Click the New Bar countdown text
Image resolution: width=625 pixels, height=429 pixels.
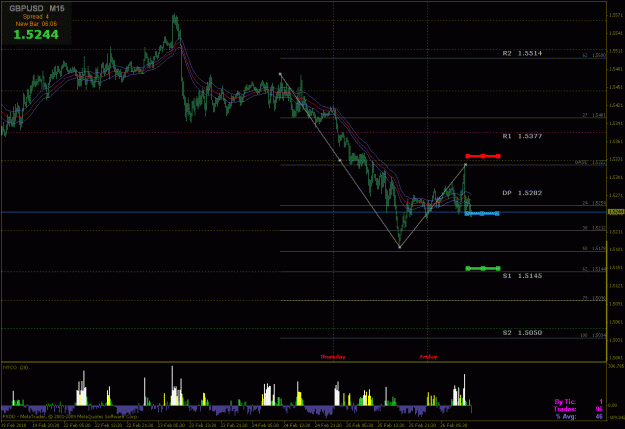(x=36, y=24)
